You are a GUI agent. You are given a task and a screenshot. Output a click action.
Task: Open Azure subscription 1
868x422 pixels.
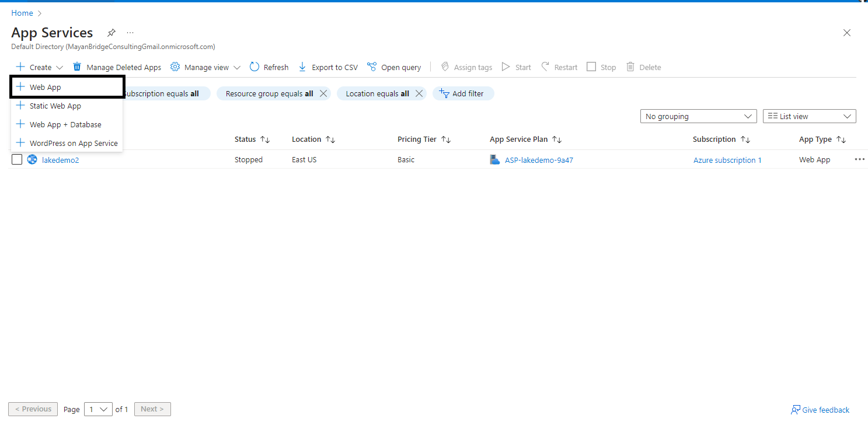tap(727, 160)
